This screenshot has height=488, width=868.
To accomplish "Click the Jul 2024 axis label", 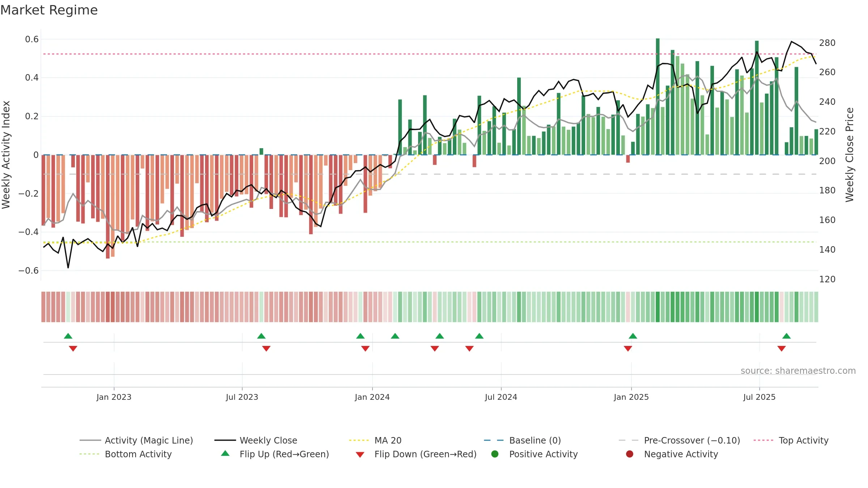I will click(501, 397).
